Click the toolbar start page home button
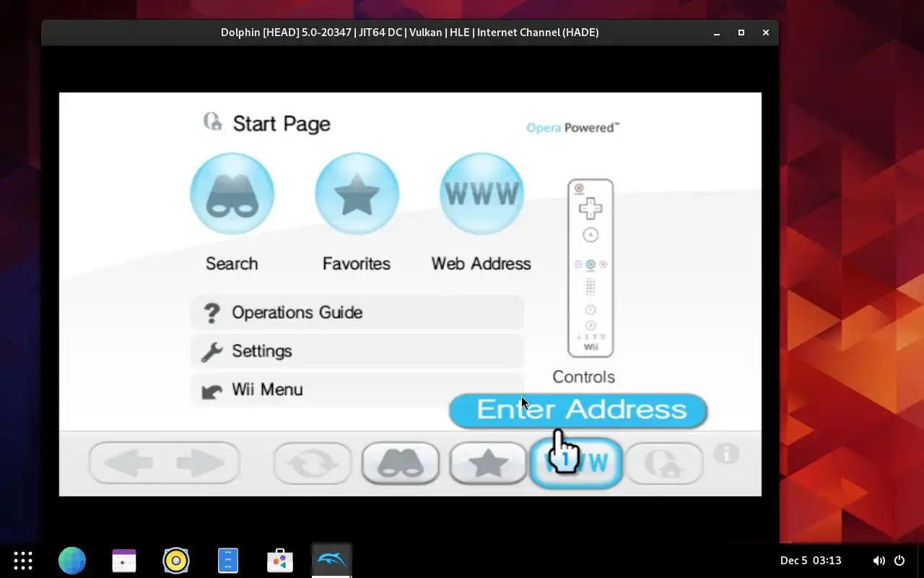Image resolution: width=924 pixels, height=578 pixels. (664, 463)
